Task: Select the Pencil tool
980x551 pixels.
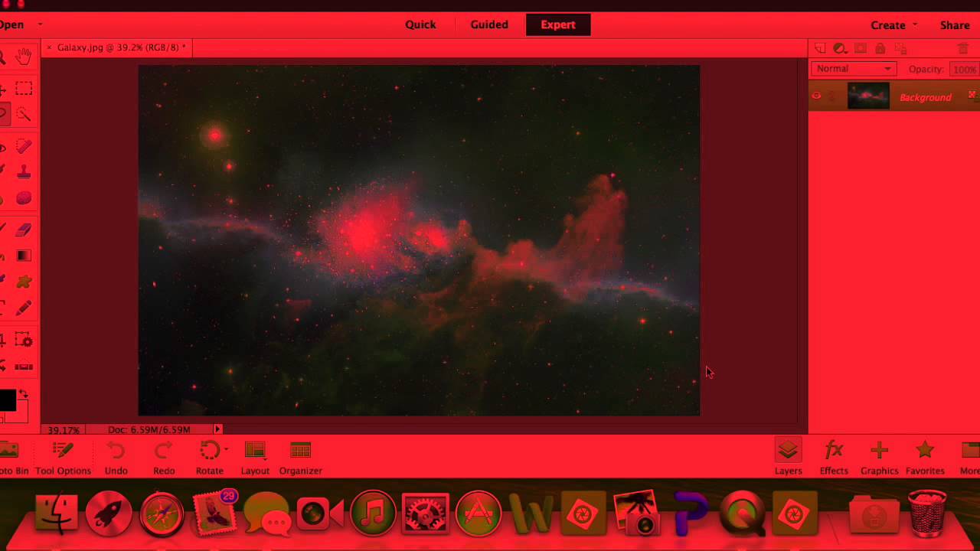Action: (x=24, y=308)
